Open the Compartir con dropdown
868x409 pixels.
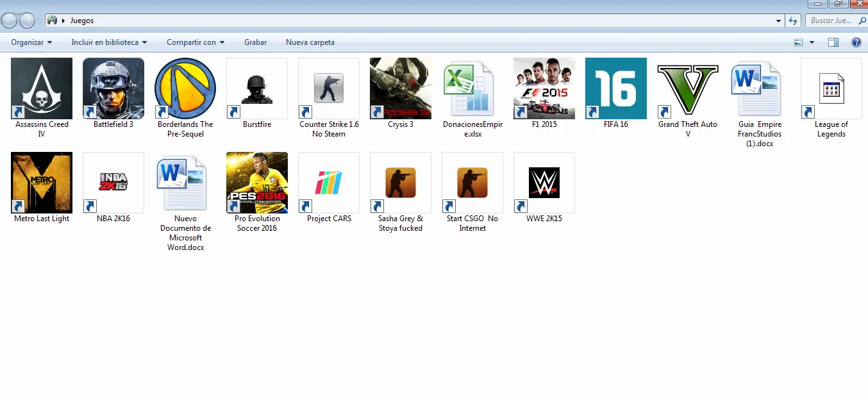coord(196,42)
